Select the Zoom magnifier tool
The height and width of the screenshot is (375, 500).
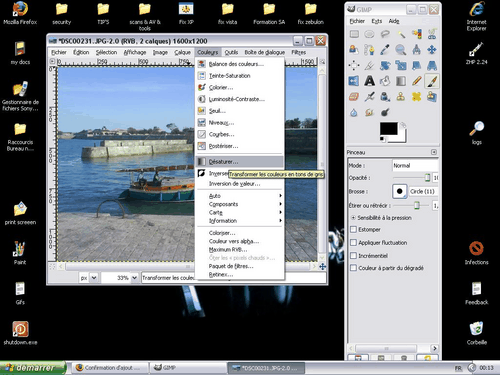[x=400, y=50]
